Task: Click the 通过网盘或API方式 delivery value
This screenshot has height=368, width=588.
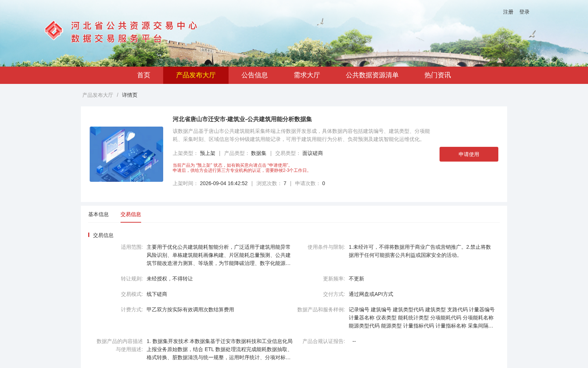Action: 371,294
